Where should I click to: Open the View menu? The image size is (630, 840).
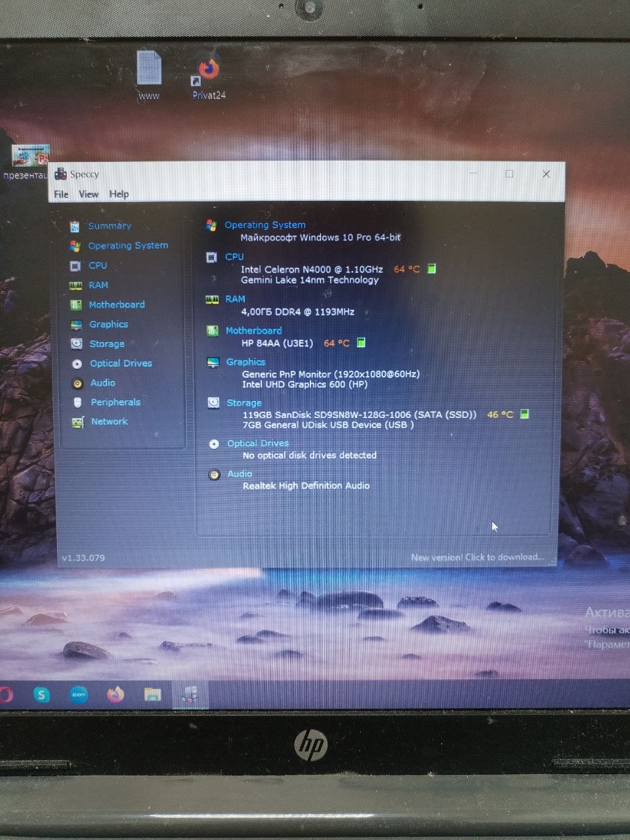(x=89, y=194)
